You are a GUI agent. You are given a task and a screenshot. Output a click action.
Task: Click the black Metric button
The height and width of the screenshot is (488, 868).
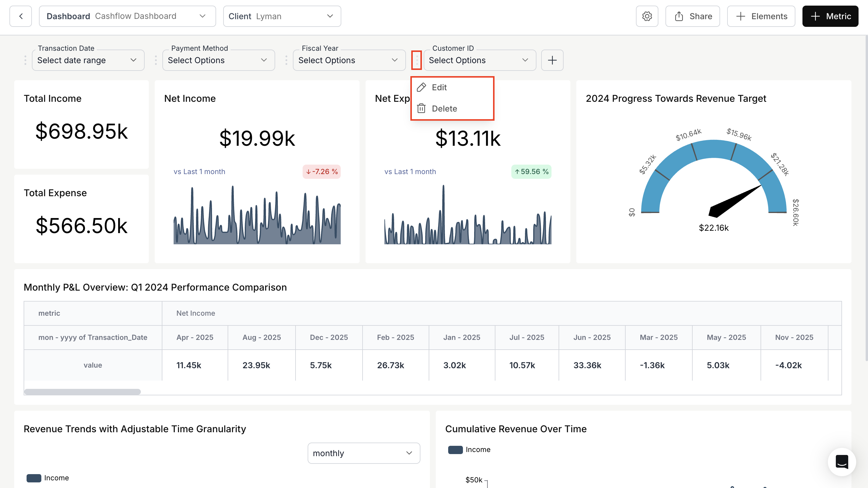click(830, 16)
